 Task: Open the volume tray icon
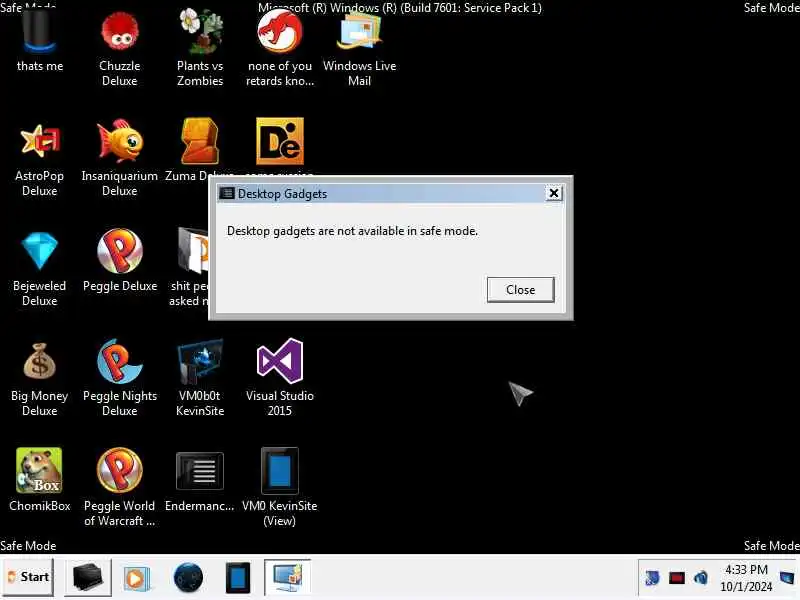pos(702,578)
